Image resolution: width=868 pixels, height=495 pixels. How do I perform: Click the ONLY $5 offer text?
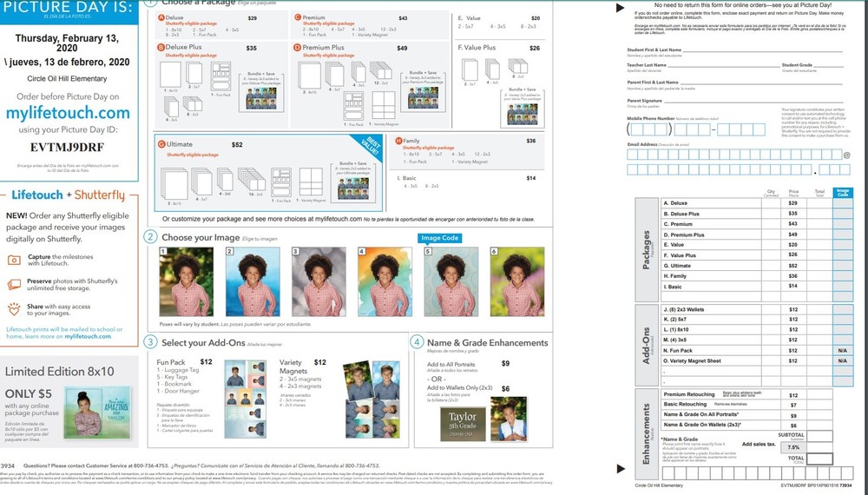29,393
